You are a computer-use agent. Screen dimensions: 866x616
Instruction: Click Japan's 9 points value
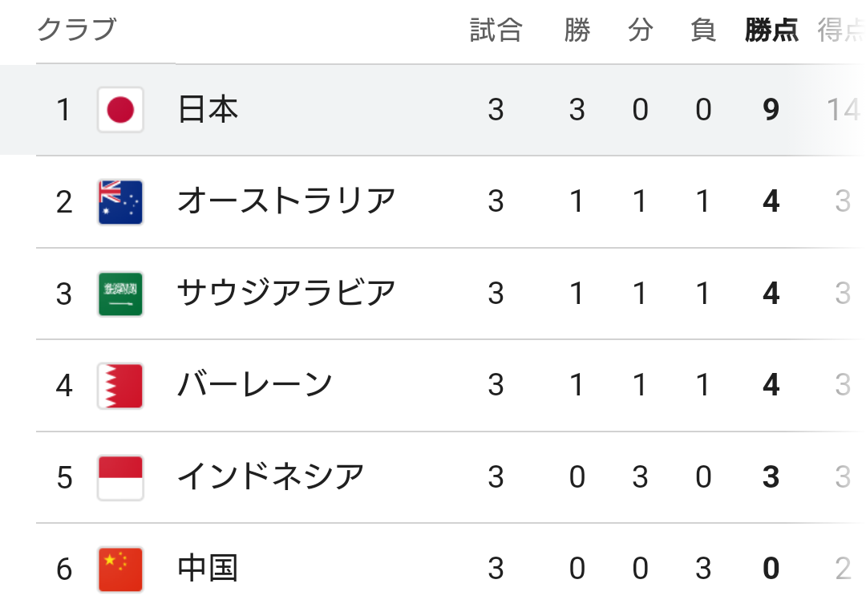tap(771, 109)
